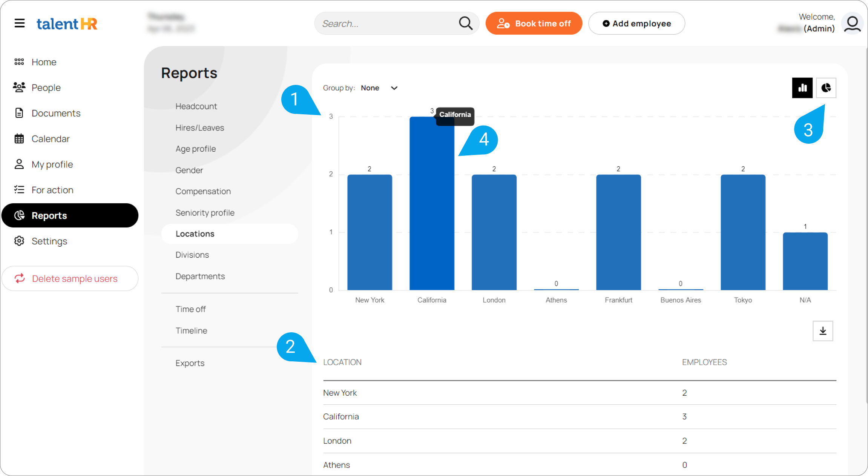Viewport: 868px width, 476px height.
Task: Open the Time off report
Action: coord(191,309)
